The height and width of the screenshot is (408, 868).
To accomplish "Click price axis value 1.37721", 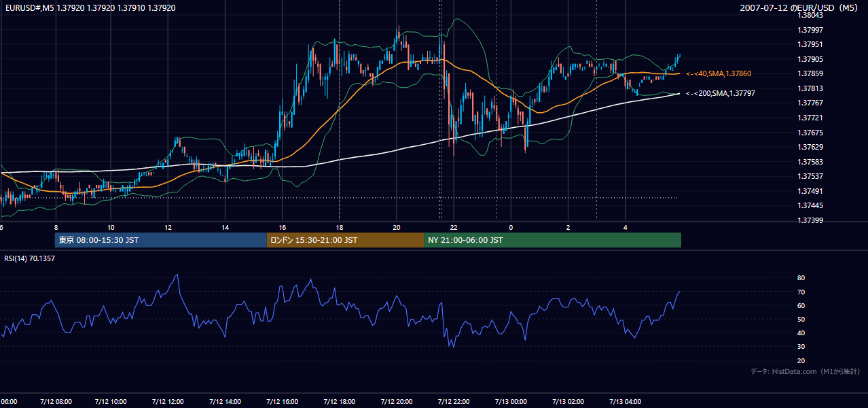I will [x=810, y=118].
